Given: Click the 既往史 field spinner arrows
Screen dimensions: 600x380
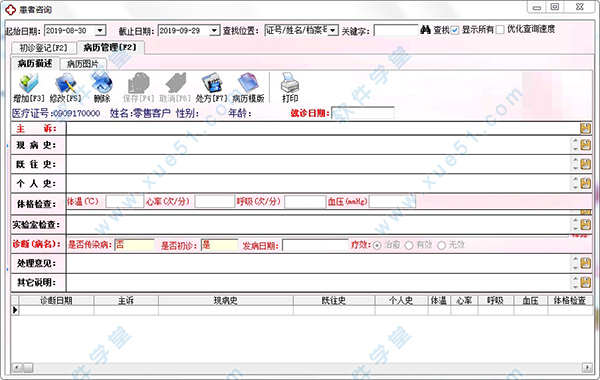Looking at the screenshot, I should click(575, 164).
